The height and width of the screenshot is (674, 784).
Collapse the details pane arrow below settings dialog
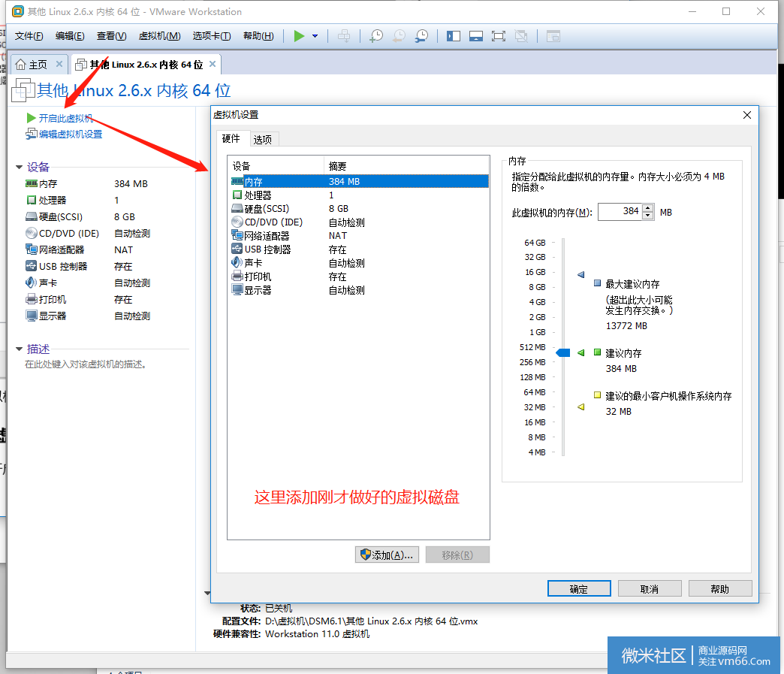pos(207,593)
